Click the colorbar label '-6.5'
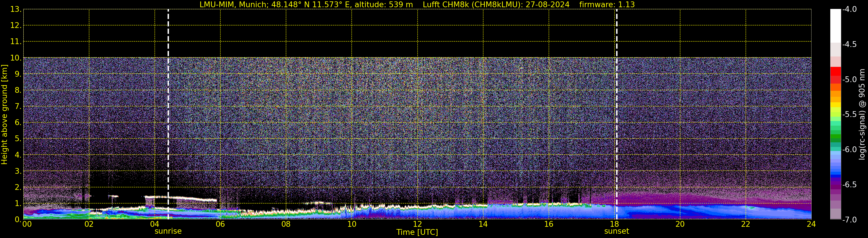868x238 pixels. point(849,185)
